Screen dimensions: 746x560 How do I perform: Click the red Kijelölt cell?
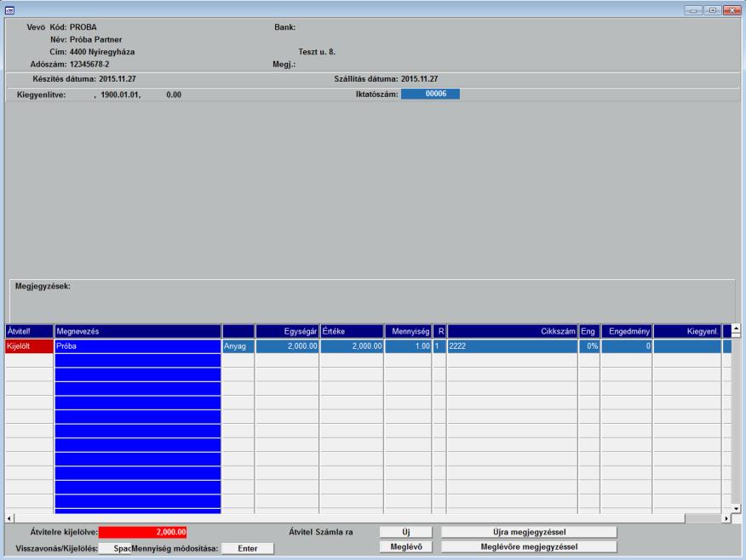(29, 346)
